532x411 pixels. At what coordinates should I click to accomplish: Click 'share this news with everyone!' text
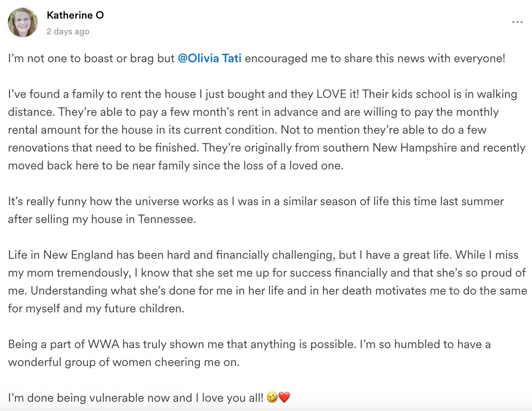pyautogui.click(x=425, y=58)
